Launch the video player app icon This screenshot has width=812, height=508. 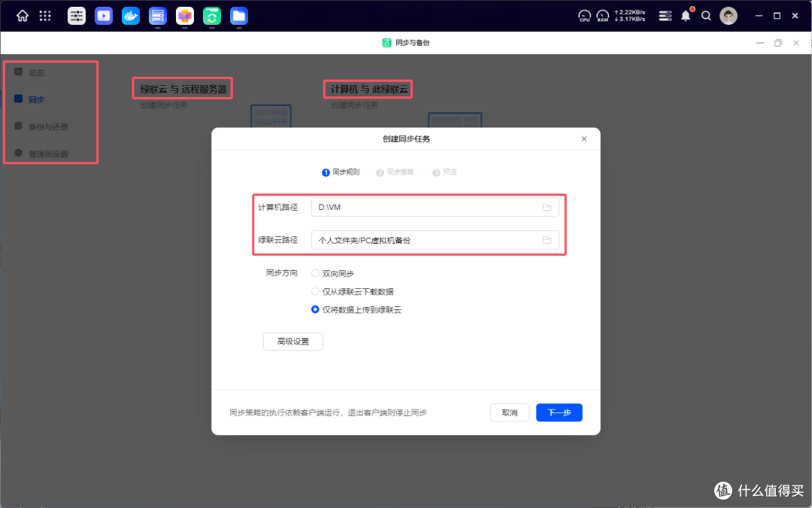coord(104,16)
